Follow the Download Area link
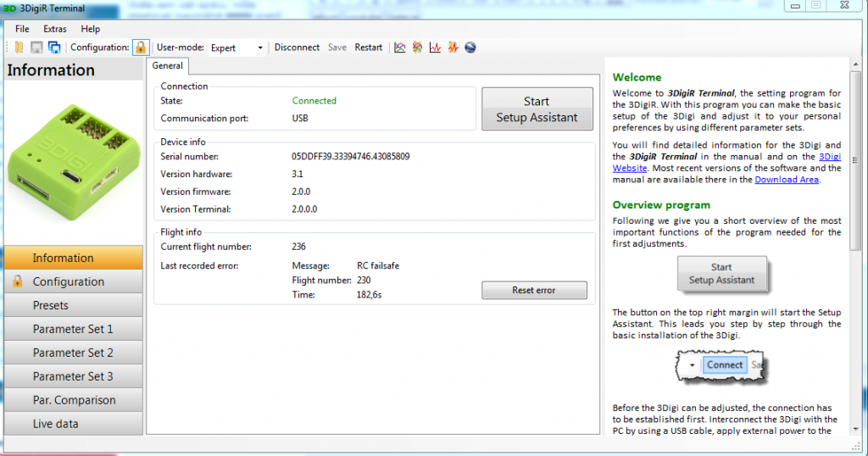 (x=787, y=180)
